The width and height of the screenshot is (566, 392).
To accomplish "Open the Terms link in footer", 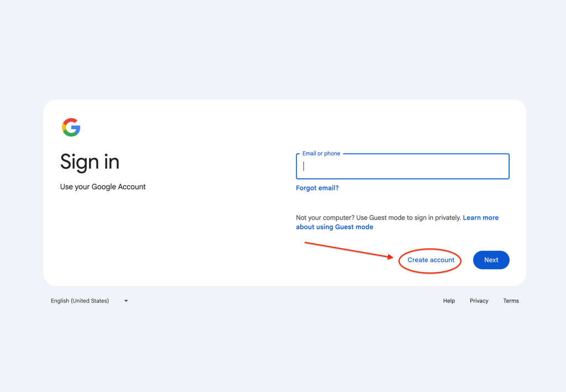I will (511, 301).
